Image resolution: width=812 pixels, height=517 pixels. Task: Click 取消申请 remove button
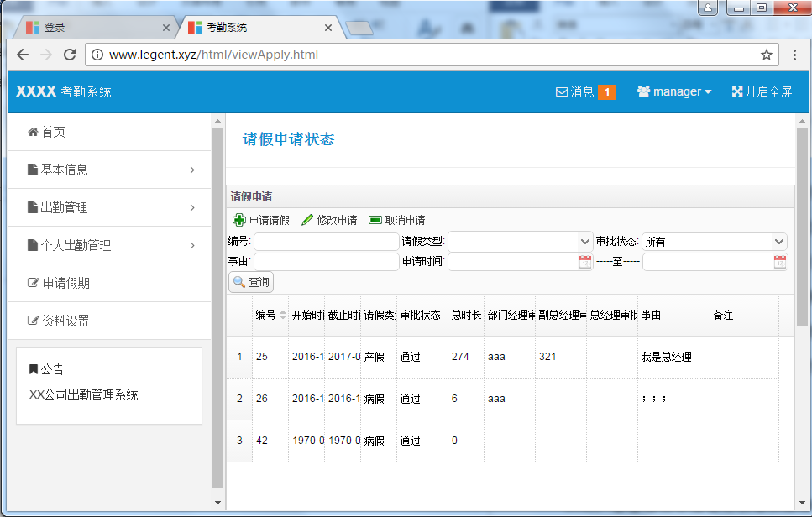[396, 220]
